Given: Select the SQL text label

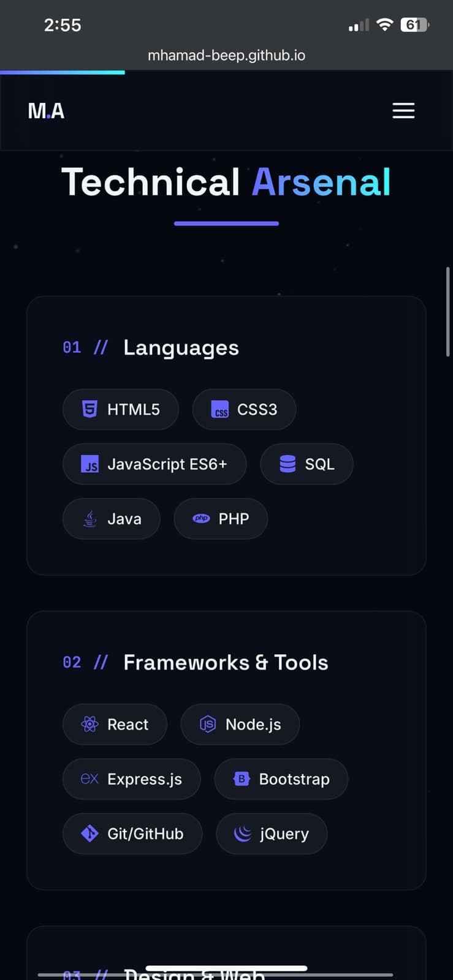Looking at the screenshot, I should [319, 464].
